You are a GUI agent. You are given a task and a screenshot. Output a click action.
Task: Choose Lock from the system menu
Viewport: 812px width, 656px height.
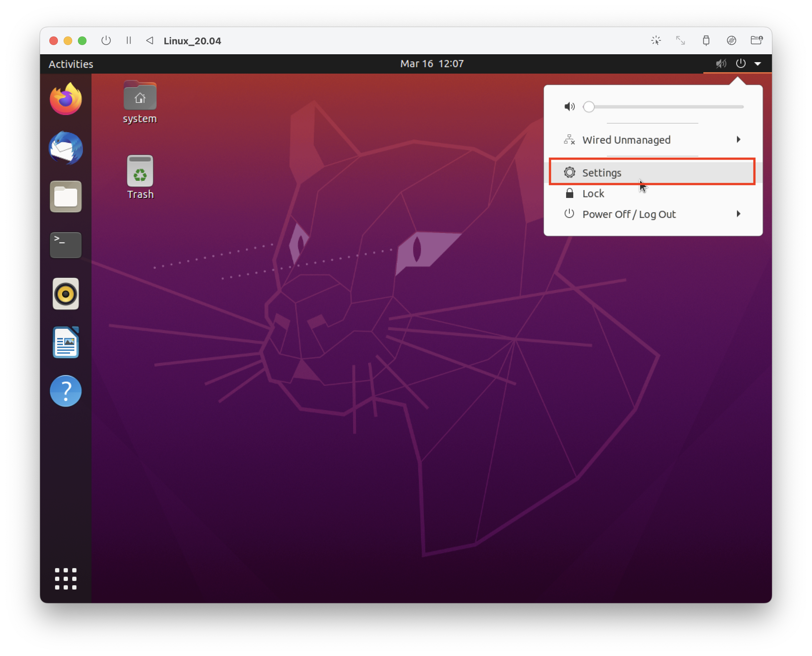point(593,193)
